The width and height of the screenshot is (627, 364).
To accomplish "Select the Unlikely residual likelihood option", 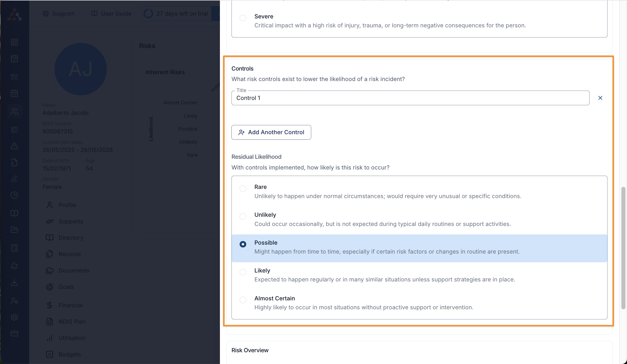I will click(x=243, y=217).
